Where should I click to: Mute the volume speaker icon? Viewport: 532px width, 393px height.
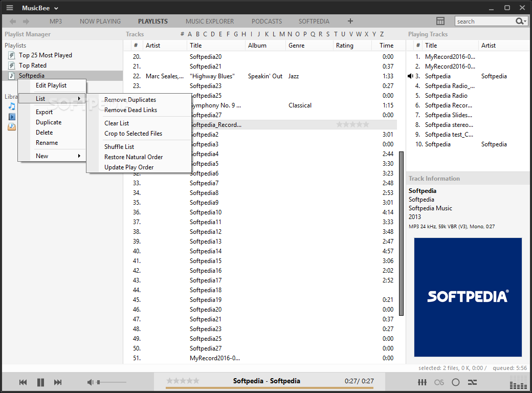[90, 382]
